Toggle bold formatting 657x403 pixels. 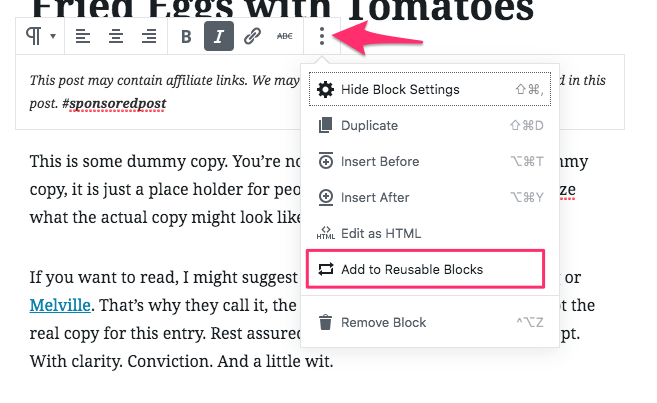coord(186,36)
